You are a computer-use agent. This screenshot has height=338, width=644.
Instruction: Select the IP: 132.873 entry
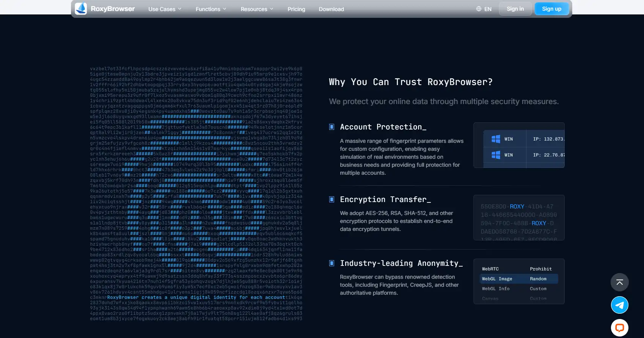click(x=548, y=139)
